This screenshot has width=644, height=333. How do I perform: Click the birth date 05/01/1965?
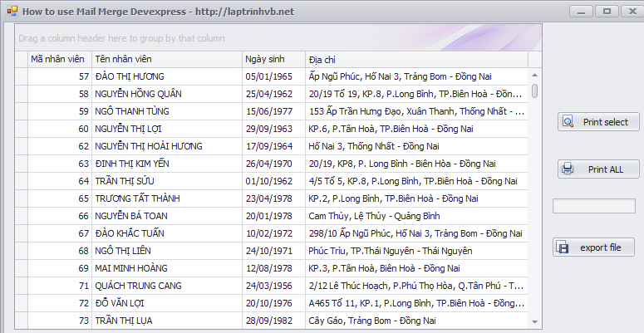click(274, 76)
